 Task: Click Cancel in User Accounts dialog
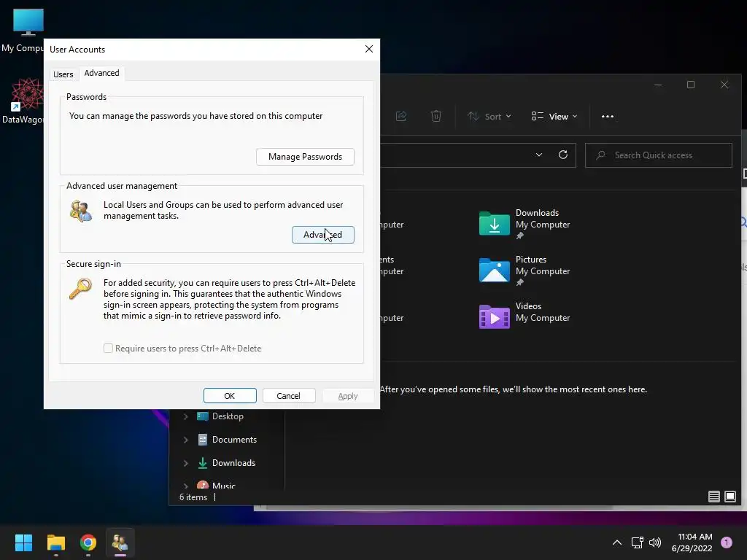289,396
